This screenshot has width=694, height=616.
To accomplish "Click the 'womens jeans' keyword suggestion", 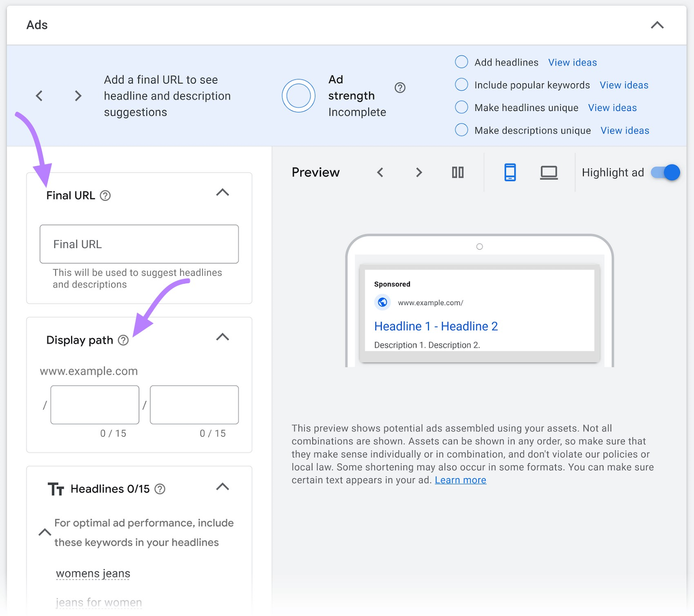I will tap(93, 573).
